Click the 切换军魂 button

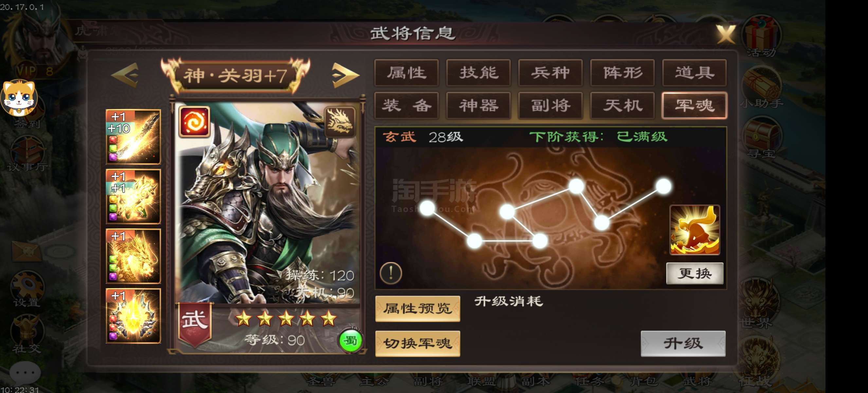tap(418, 344)
